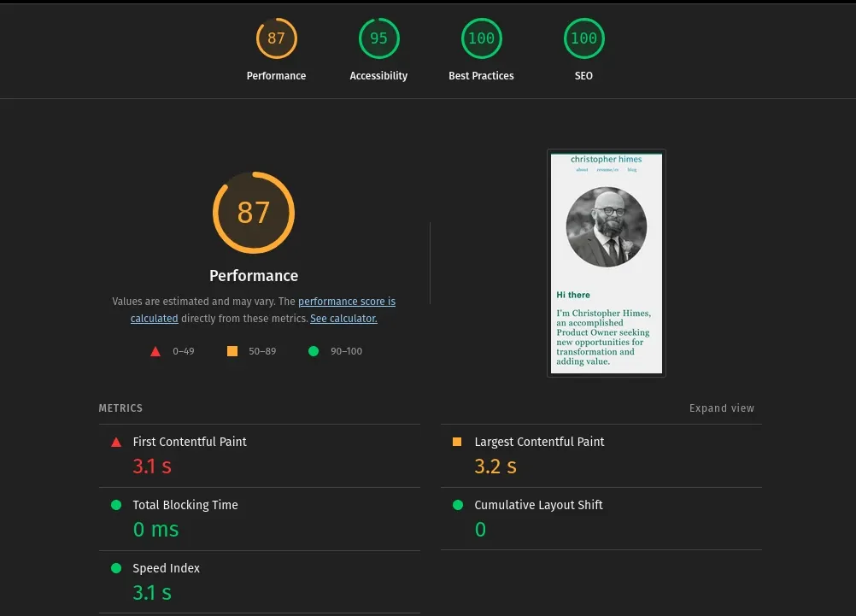
Task: Open the performance score is calculated link
Action: point(347,301)
